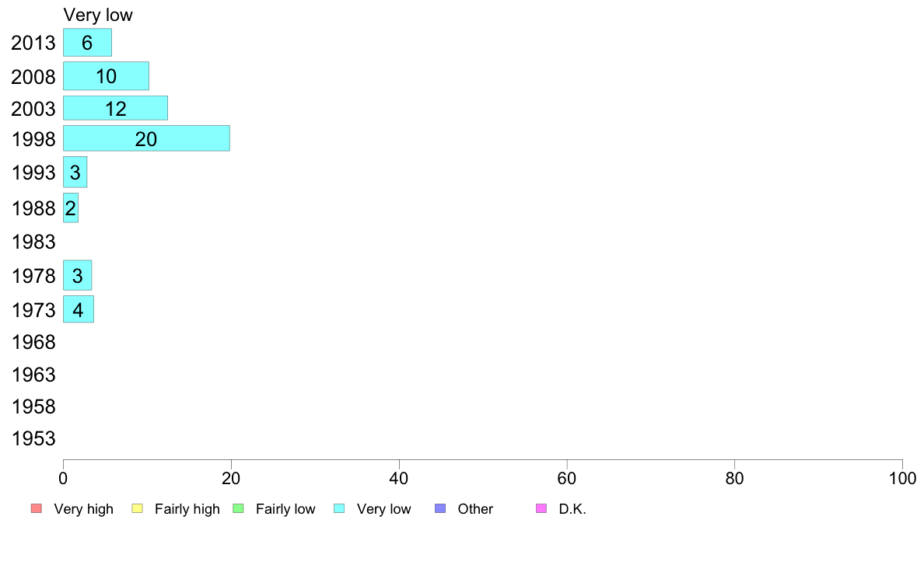Click the 1973 bar showing 4
The height and width of the screenshot is (572, 924).
[x=79, y=309]
